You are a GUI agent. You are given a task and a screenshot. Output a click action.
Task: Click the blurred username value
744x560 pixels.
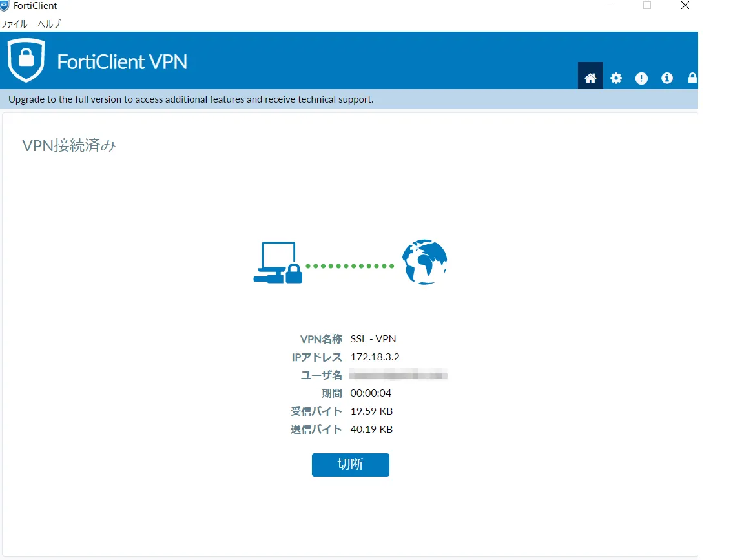click(398, 375)
